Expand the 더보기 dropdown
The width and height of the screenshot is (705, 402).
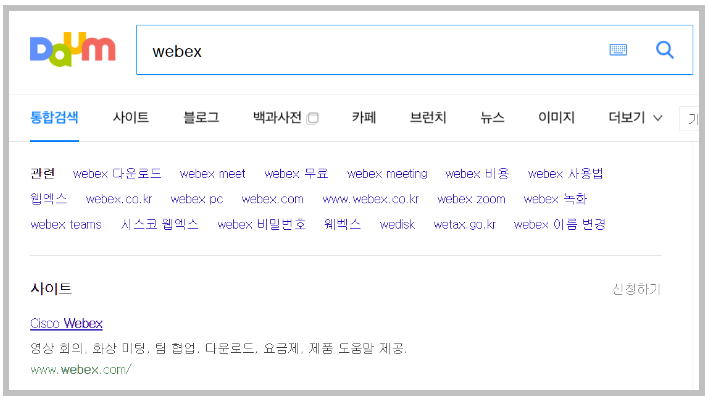(x=635, y=118)
